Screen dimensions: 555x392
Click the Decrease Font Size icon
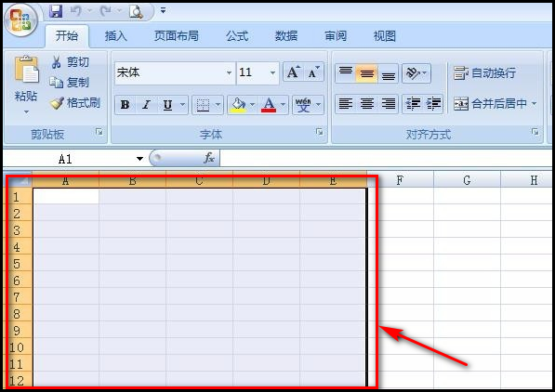click(x=313, y=72)
